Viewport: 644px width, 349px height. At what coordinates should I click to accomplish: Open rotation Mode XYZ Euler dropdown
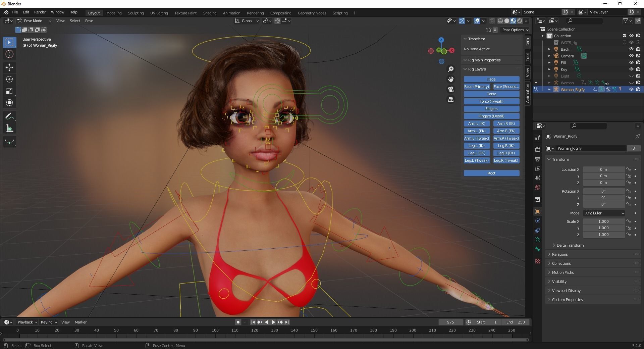pyautogui.click(x=604, y=213)
